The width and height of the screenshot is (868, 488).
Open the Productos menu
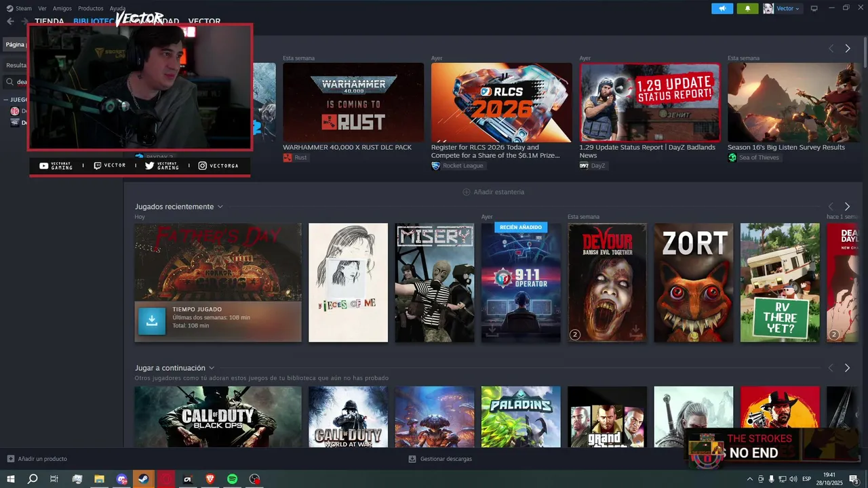tap(91, 8)
